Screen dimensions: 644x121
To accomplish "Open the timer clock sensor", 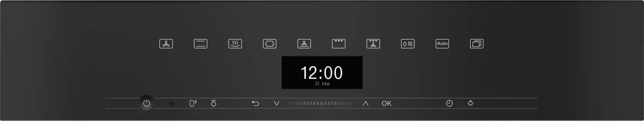I will pos(450,103).
